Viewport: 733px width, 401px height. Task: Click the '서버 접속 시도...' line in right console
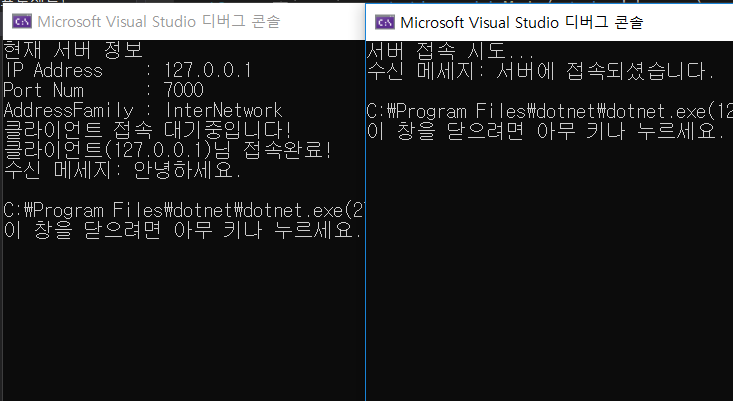[x=450, y=51]
